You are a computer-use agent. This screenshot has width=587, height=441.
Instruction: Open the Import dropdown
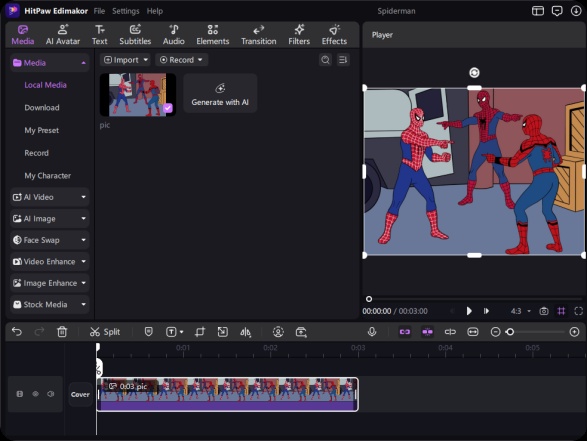125,60
